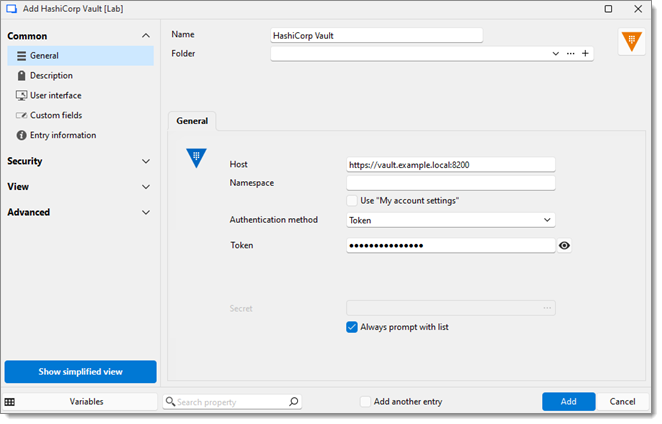Screen dimensions: 662x424
Task: Click the grid icon beside Variables
Action: click(10, 402)
